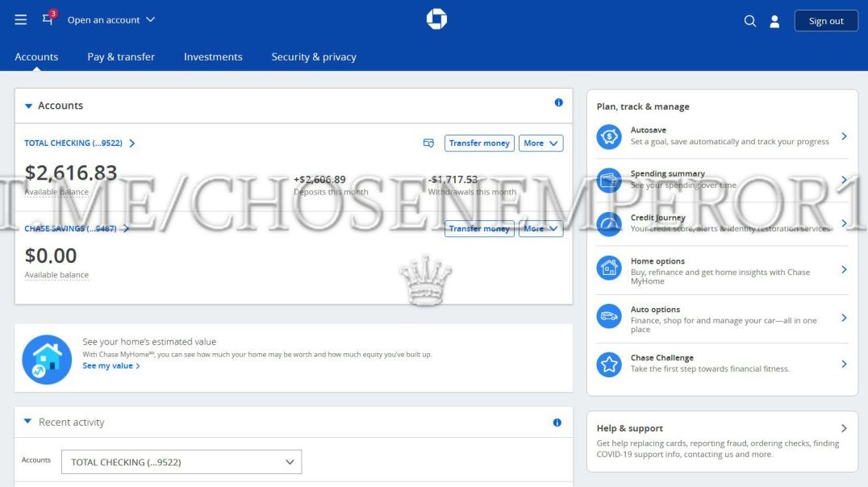Collapse the Accounts section triangle
868x487 pixels.
click(x=28, y=106)
